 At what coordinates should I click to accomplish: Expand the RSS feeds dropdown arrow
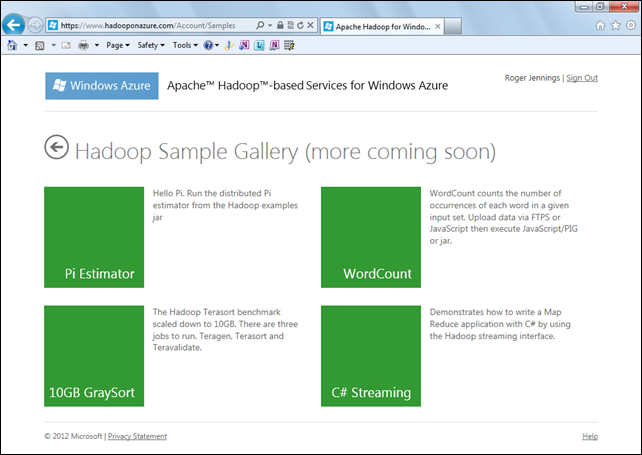(53, 45)
